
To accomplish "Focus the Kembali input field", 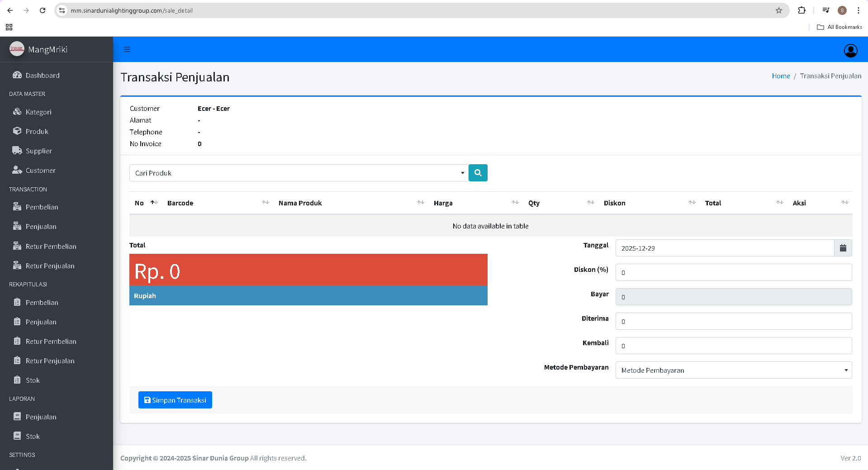I will click(734, 346).
